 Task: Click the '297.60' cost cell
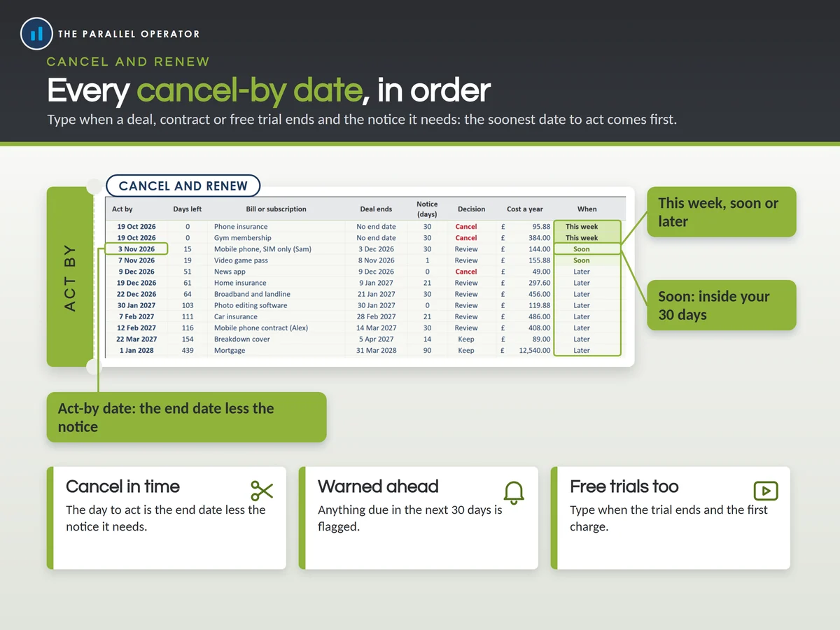(539, 283)
